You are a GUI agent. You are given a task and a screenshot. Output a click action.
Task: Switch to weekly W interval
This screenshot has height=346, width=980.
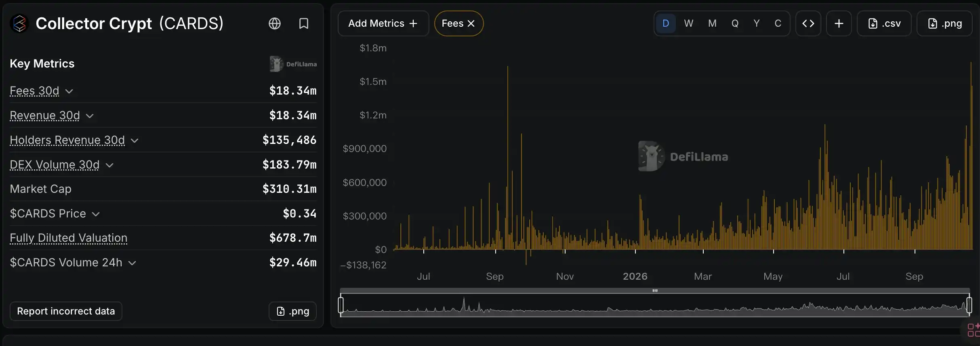(689, 23)
